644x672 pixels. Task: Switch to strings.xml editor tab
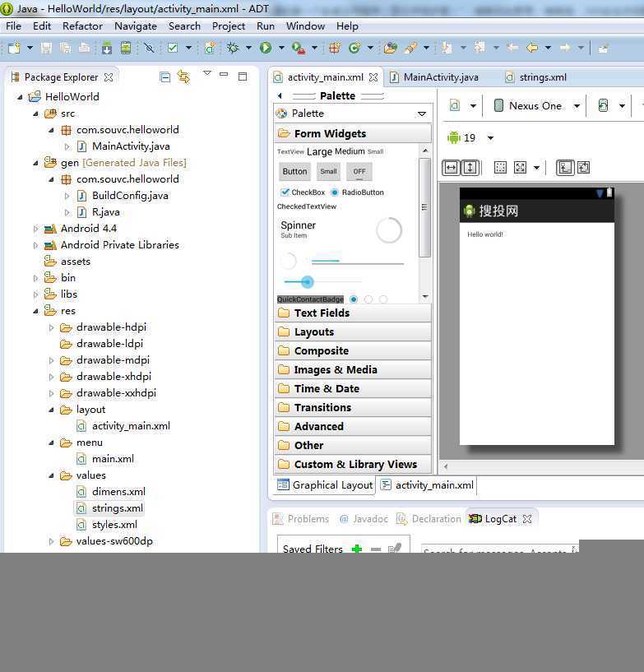tap(535, 77)
